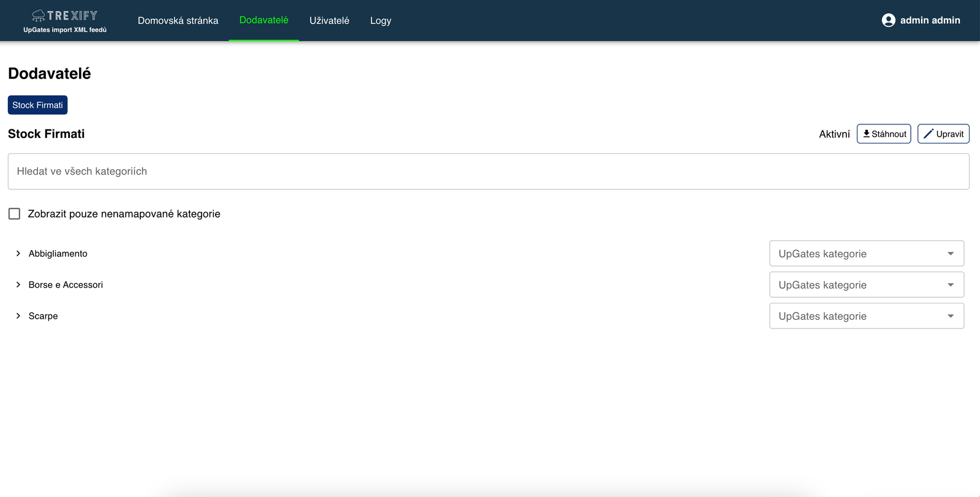Enable showing only unmapped categories checkbox

point(15,214)
